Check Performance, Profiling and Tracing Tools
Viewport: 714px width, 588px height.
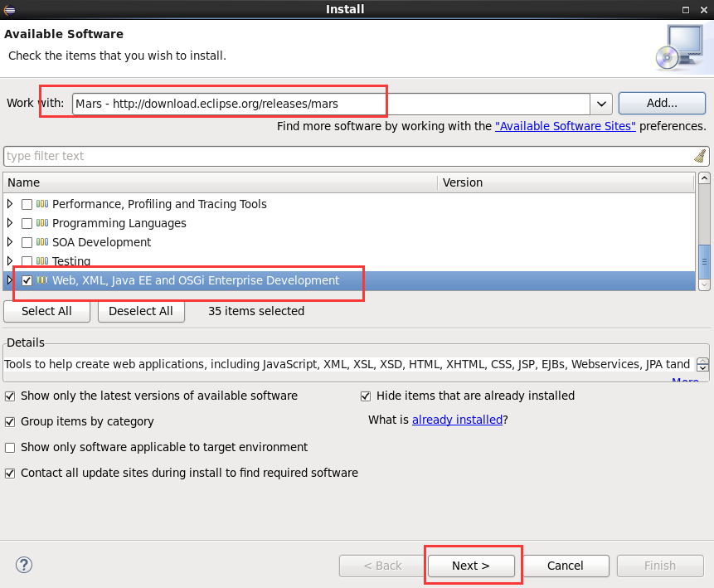[27, 204]
